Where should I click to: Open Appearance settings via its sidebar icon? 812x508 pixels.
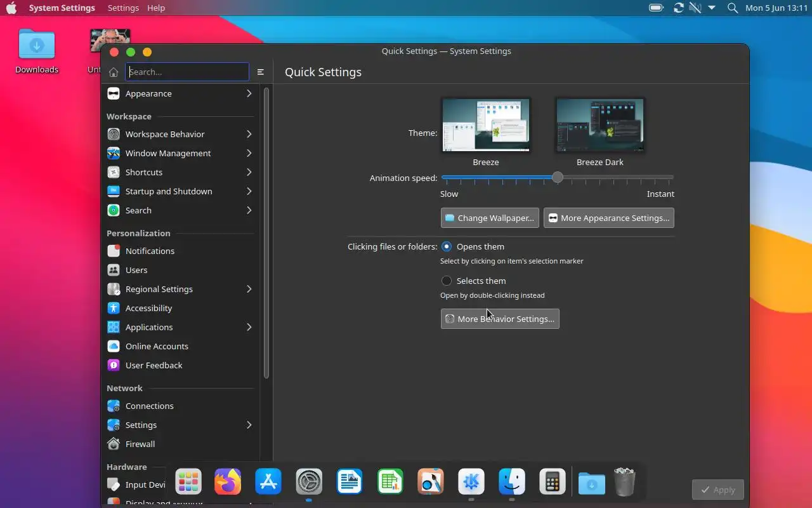coord(114,93)
